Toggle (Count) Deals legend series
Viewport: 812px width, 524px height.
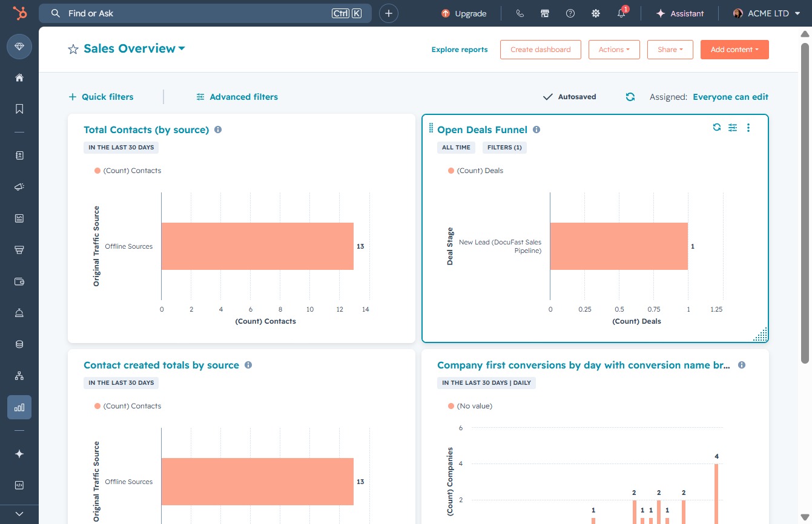[475, 171]
